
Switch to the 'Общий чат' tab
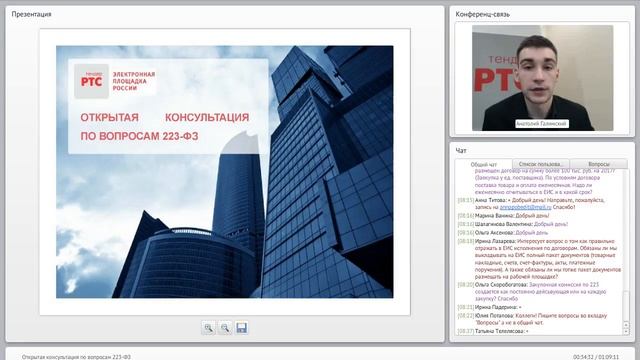point(484,164)
